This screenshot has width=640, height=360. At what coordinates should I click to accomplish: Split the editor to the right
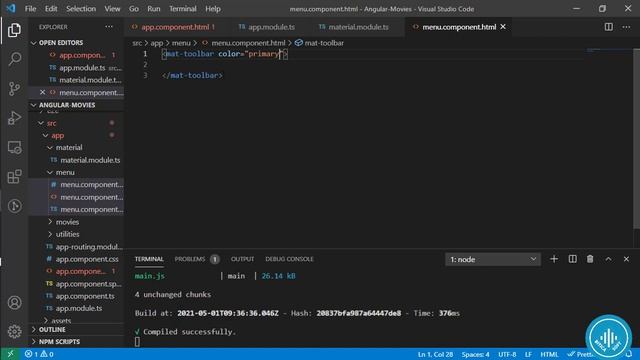click(x=609, y=27)
